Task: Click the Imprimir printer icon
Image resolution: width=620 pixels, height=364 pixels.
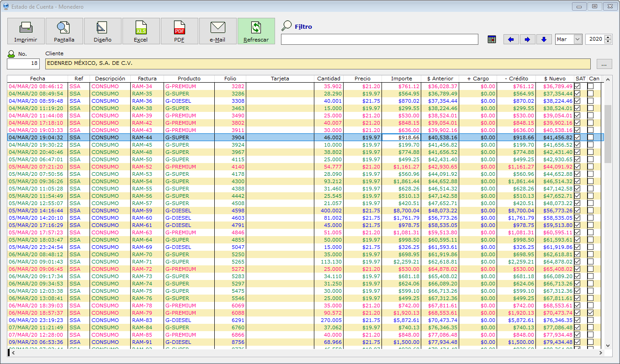Action: click(26, 31)
